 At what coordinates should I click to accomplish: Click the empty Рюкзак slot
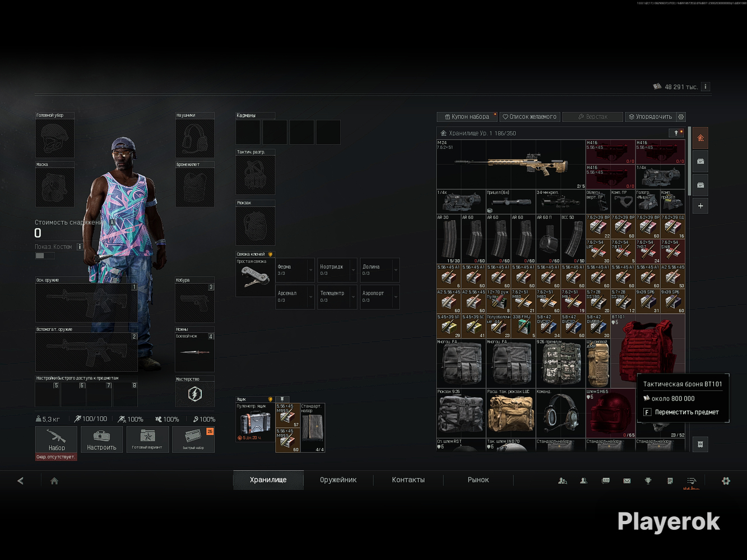click(x=255, y=226)
